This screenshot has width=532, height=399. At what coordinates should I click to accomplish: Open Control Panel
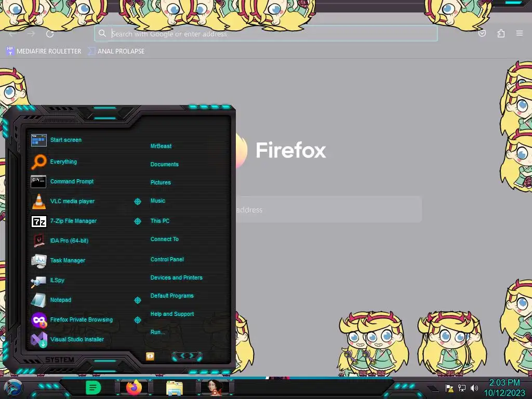click(x=167, y=260)
